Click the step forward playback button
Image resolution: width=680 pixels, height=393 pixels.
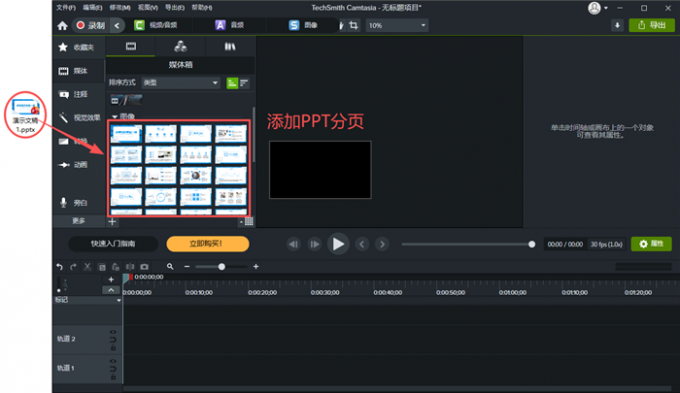pyautogui.click(x=314, y=244)
